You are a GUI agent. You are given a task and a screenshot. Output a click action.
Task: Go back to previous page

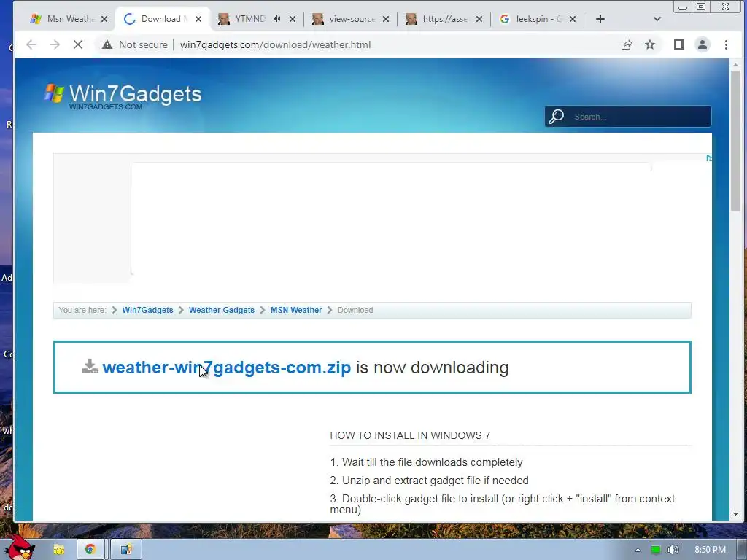[x=31, y=44]
